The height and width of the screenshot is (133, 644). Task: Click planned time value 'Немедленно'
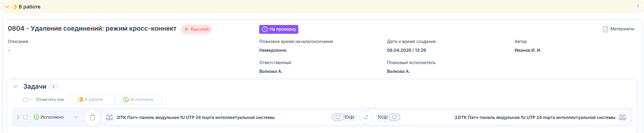click(273, 50)
